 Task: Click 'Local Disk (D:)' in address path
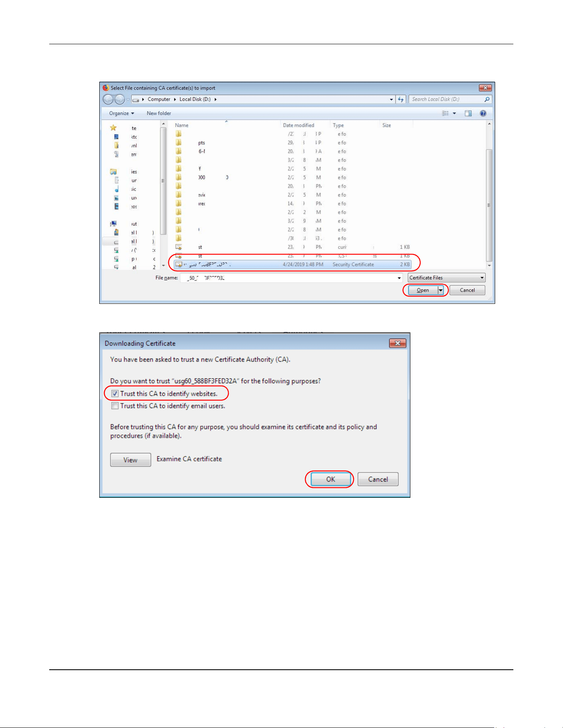(x=195, y=99)
